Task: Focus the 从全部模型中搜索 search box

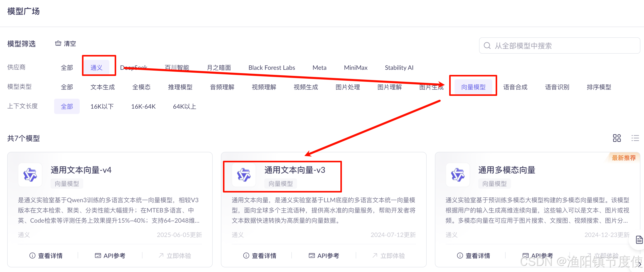Action: coord(559,46)
